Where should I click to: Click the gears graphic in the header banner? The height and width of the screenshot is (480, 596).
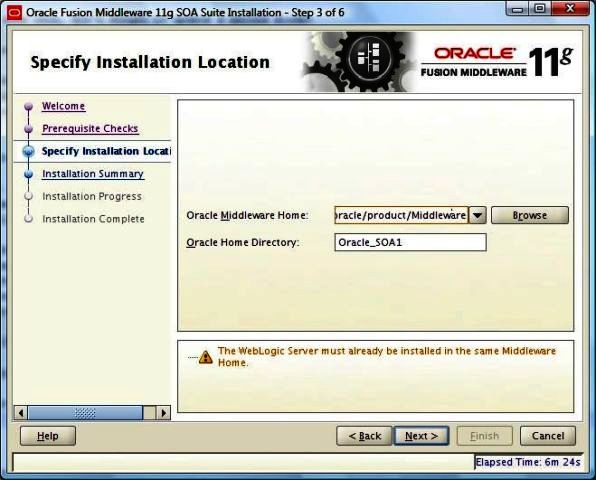358,62
